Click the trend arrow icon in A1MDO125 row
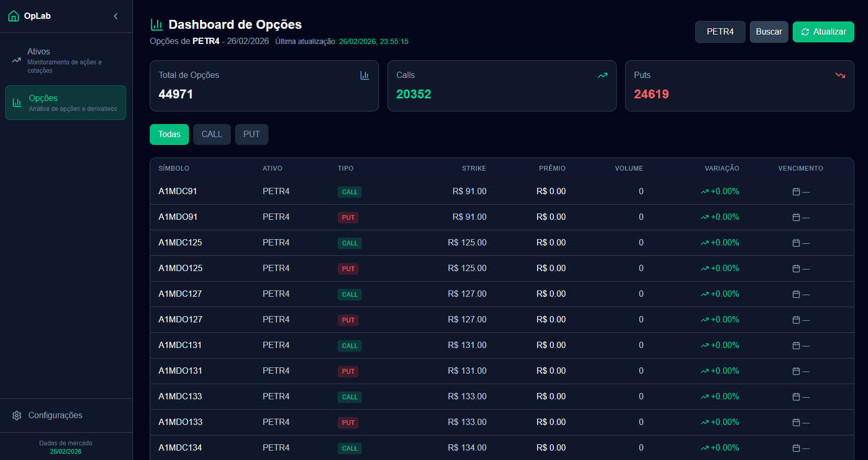Screen dimensions: 868x460 click(705, 269)
